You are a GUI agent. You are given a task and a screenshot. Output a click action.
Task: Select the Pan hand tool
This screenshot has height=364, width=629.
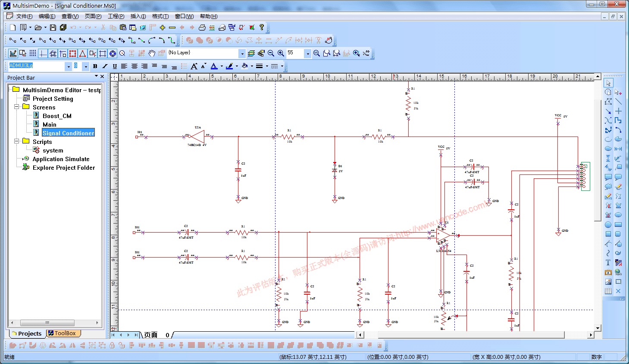(x=152, y=53)
